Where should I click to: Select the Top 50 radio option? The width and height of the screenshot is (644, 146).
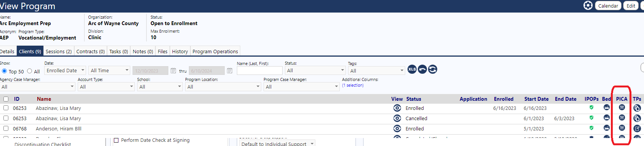[5, 71]
